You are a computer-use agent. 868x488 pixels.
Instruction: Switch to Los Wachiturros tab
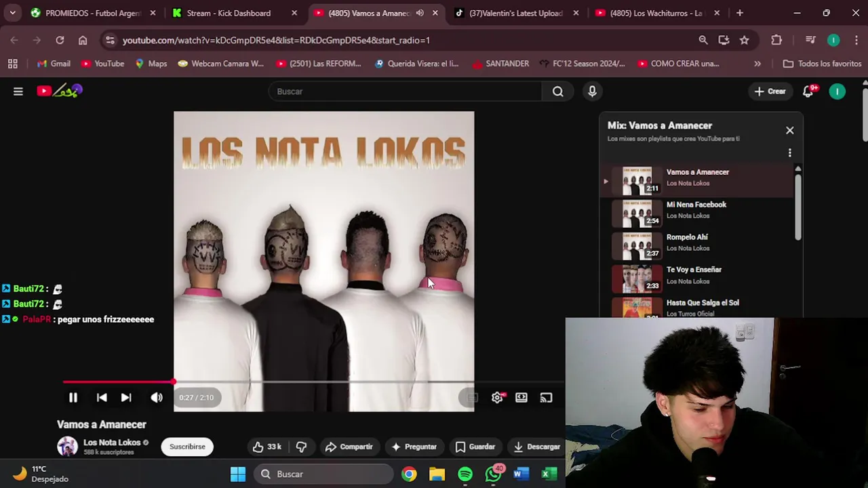pos(656,13)
